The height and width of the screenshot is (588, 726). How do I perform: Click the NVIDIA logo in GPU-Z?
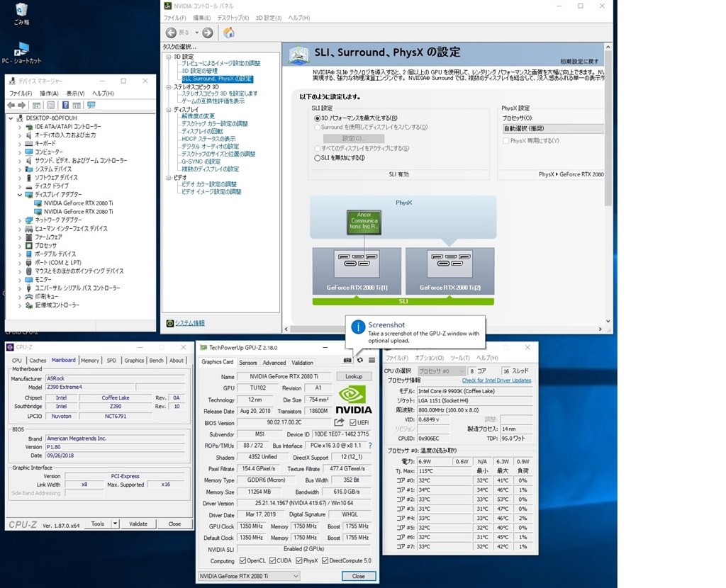(353, 400)
